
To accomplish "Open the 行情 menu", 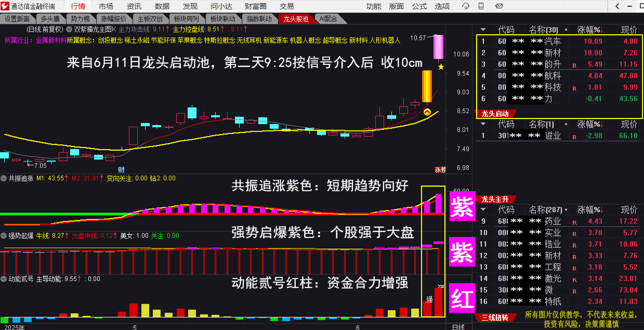I will [77, 6].
